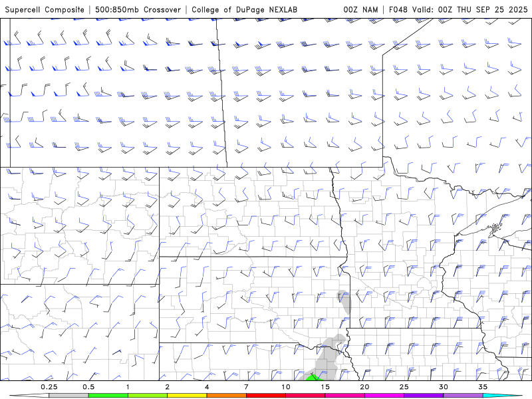The width and height of the screenshot is (532, 399).
Task: Click the legend value 30
Action: 444,387
